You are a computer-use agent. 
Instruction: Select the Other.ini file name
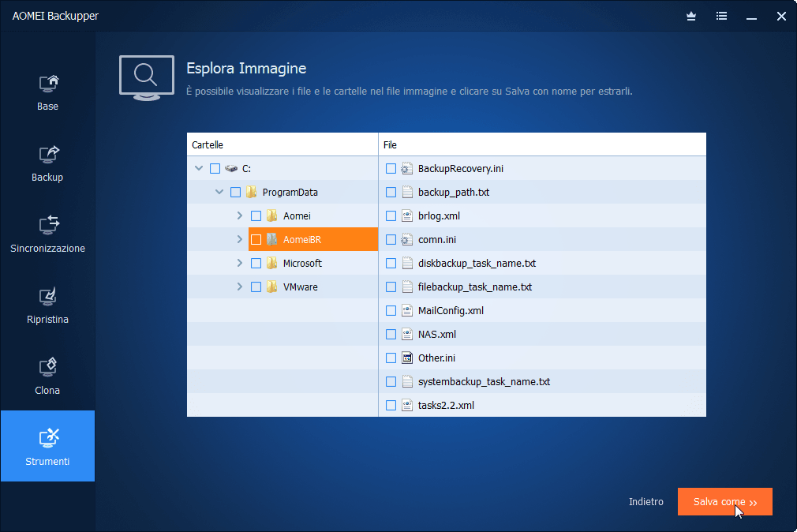pos(436,358)
